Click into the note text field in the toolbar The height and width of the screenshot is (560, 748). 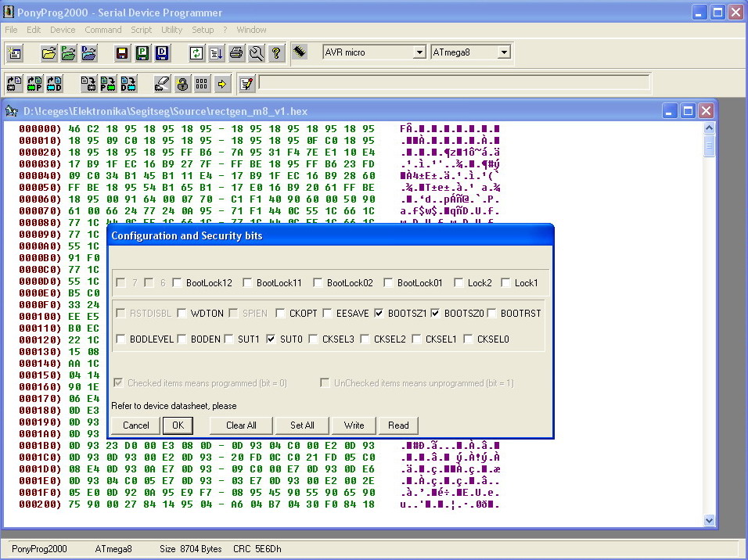(x=454, y=83)
